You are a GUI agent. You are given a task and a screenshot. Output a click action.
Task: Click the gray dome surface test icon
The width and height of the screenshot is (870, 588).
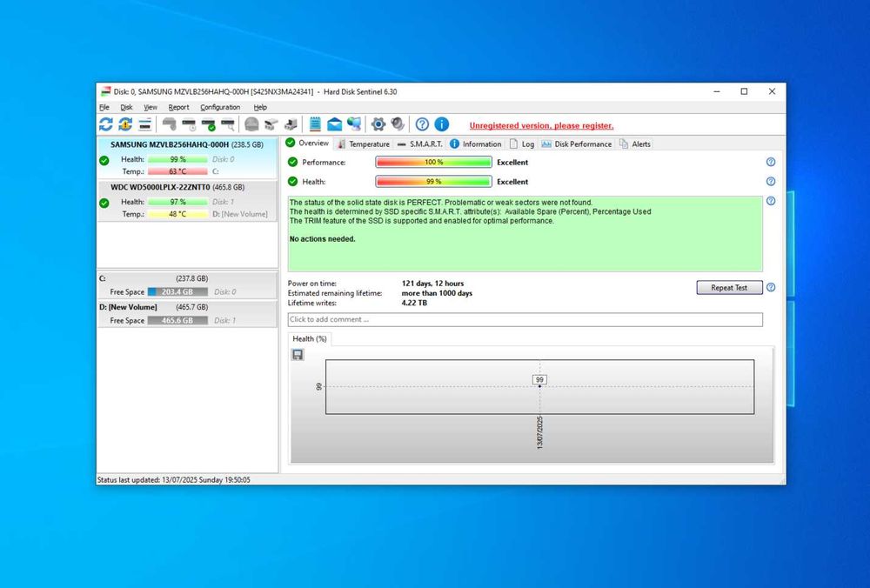click(251, 124)
